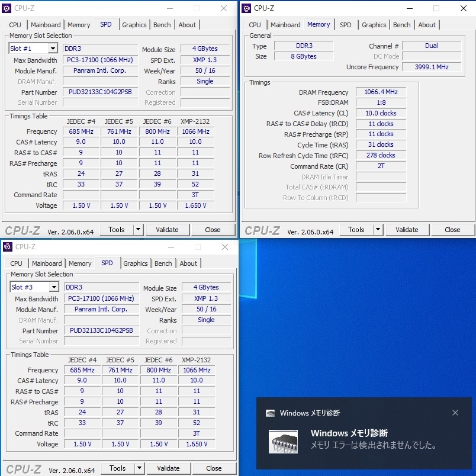Dismiss the Windows メモリ診断 notification
Image resolution: width=476 pixels, height=476 pixels.
point(455,413)
